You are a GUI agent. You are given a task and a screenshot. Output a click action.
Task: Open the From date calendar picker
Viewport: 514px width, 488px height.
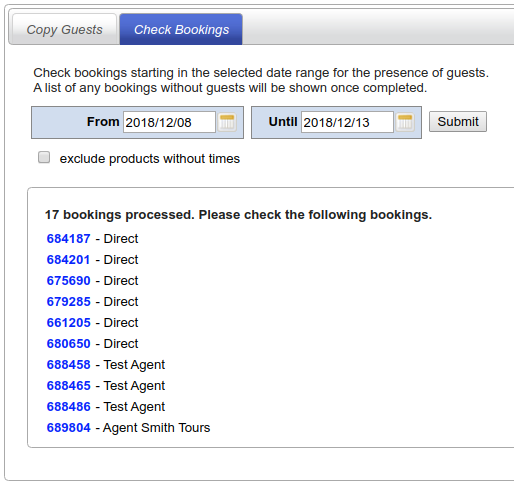pos(227,122)
